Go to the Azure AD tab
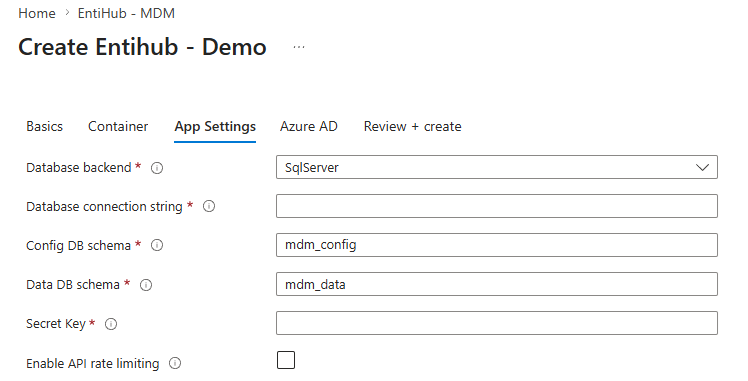 tap(309, 126)
